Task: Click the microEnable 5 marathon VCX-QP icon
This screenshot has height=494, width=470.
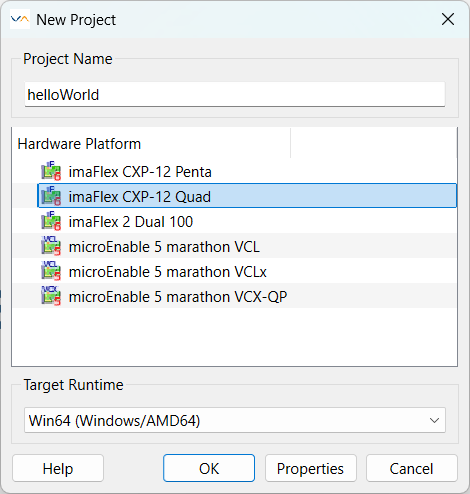Action: [x=51, y=296]
